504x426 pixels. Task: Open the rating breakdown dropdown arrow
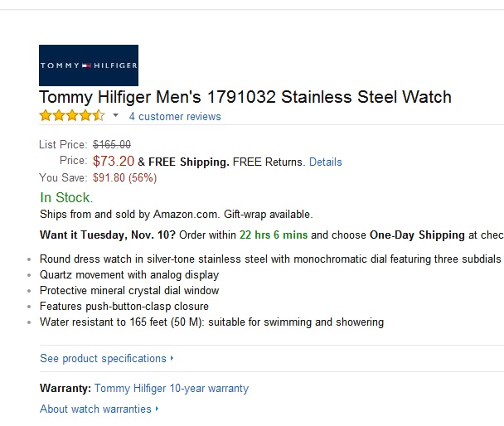(116, 116)
